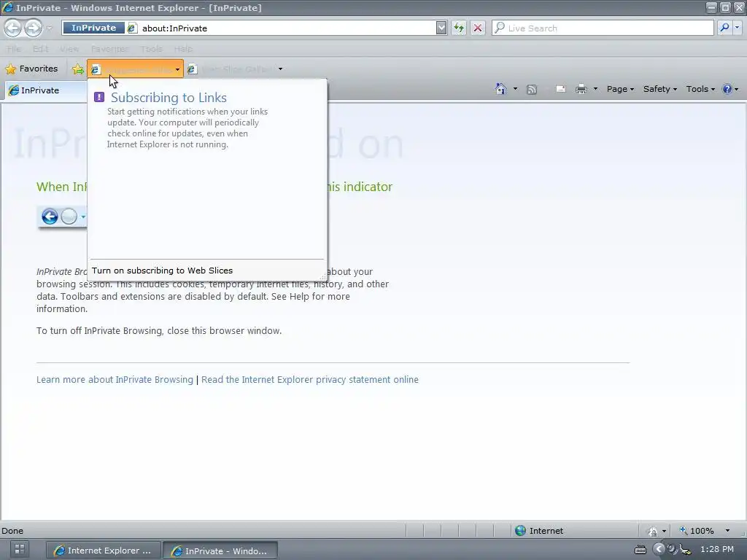Expand the Home button dropdown arrow
The width and height of the screenshot is (747, 560).
tap(515, 89)
